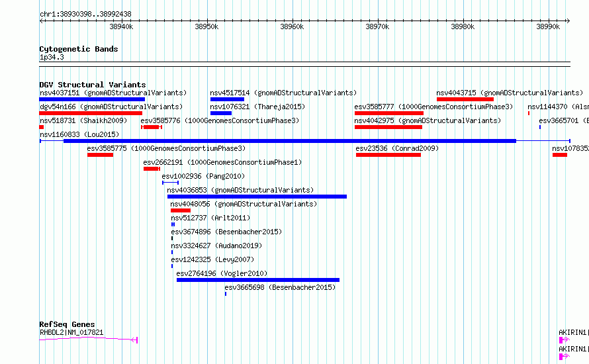
Task: Click the 38950k ruler position
Action: (x=206, y=26)
